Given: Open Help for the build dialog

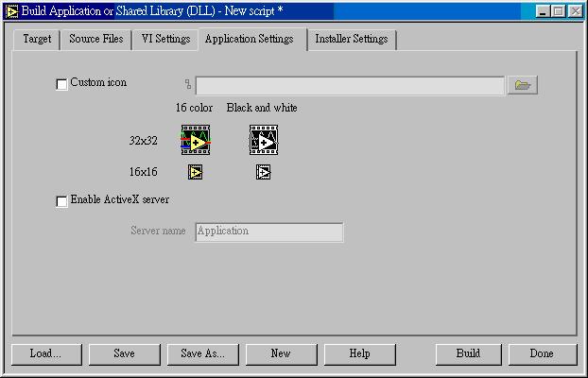Looking at the screenshot, I should [359, 354].
